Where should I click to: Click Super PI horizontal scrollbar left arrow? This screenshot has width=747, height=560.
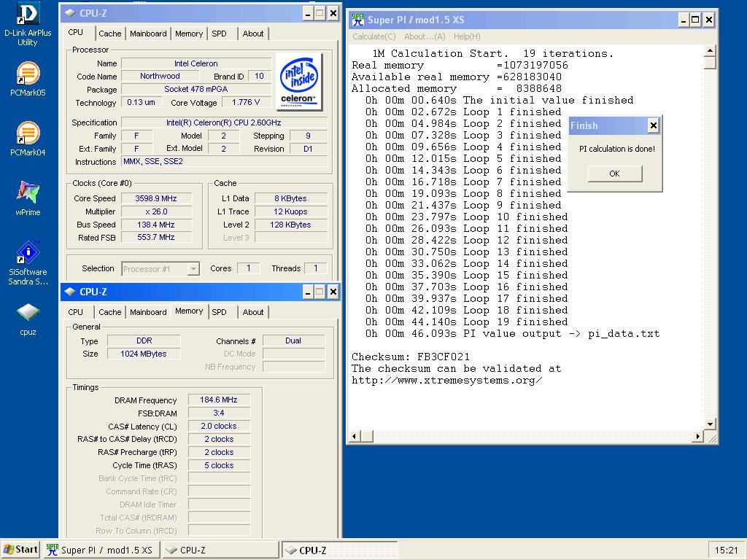pyautogui.click(x=355, y=436)
